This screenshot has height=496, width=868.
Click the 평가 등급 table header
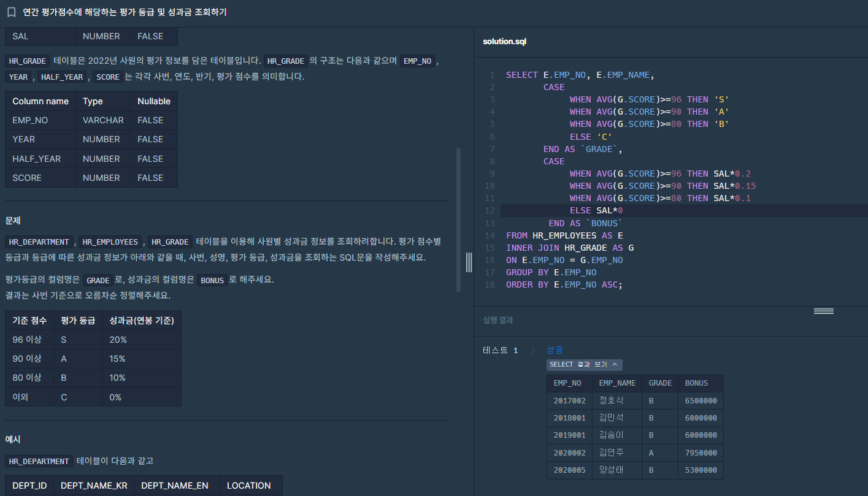tap(78, 321)
